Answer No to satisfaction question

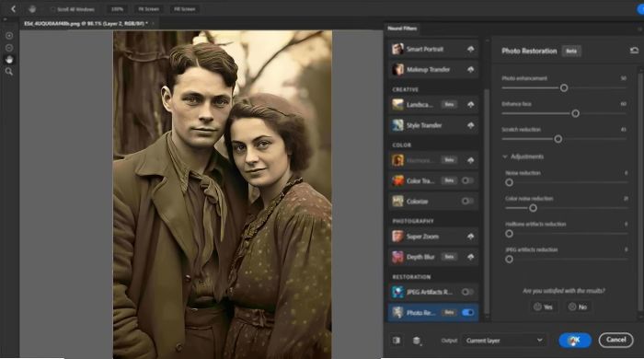pos(578,307)
